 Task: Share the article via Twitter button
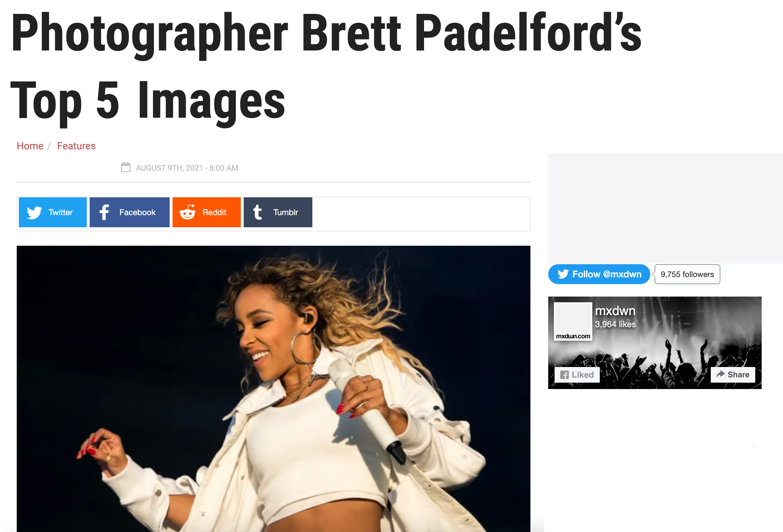pos(53,212)
